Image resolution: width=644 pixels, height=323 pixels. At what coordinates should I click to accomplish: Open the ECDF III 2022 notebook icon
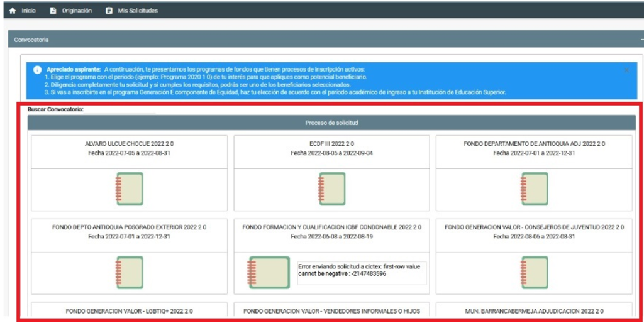[x=331, y=189]
